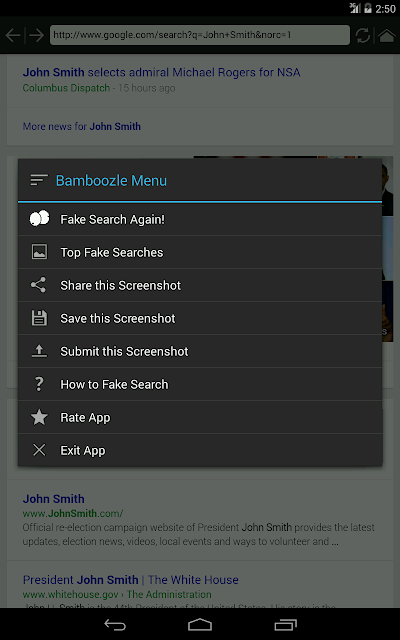The height and width of the screenshot is (640, 400).
Task: Focus the URL address field
Action: (x=200, y=35)
